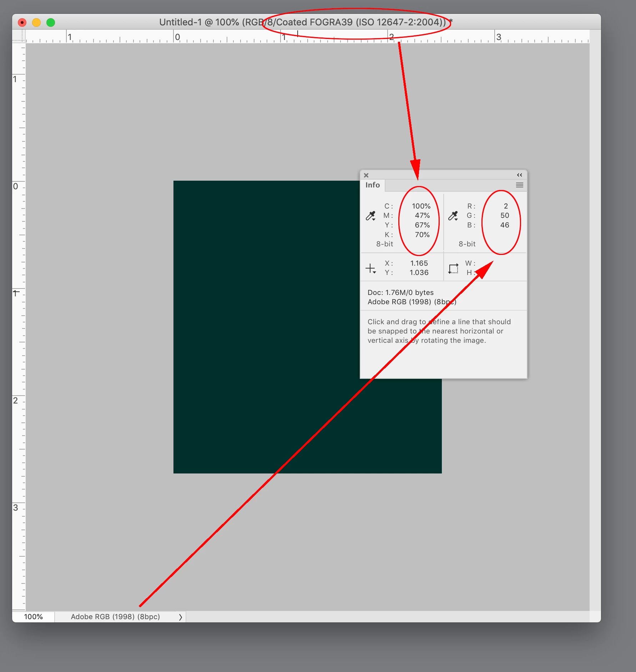This screenshot has width=636, height=672.
Task: Click the 8-bit label under CMYK readout
Action: pos(385,244)
